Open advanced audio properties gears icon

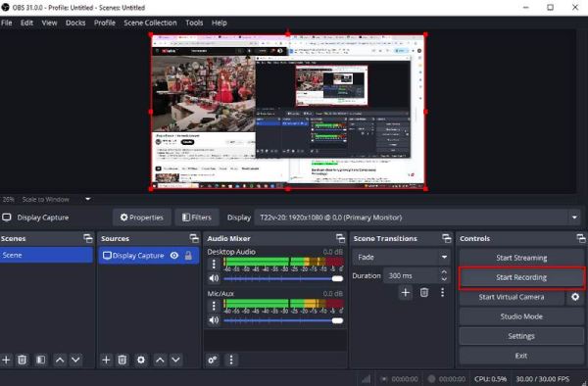coord(213,360)
